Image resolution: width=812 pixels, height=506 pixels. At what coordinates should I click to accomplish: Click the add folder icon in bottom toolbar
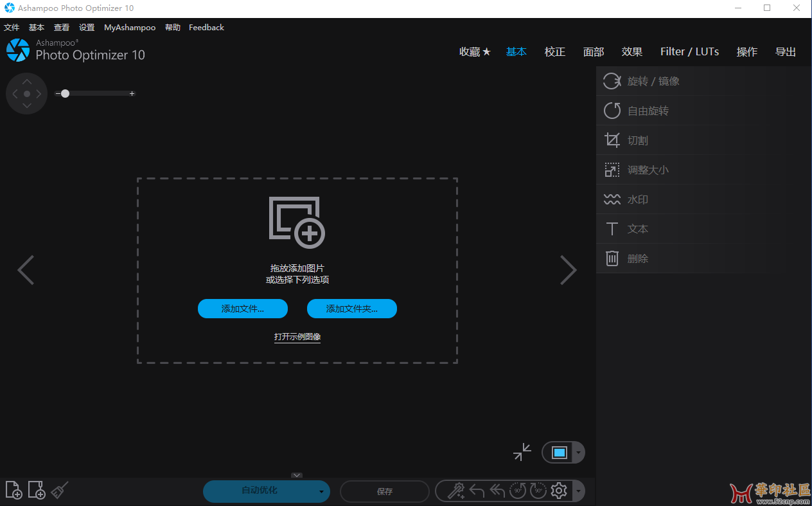(37, 490)
